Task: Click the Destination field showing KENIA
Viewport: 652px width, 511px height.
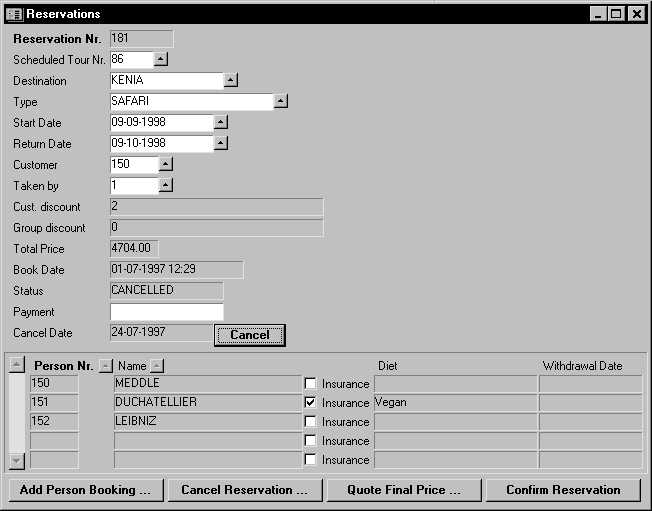Action: point(167,80)
